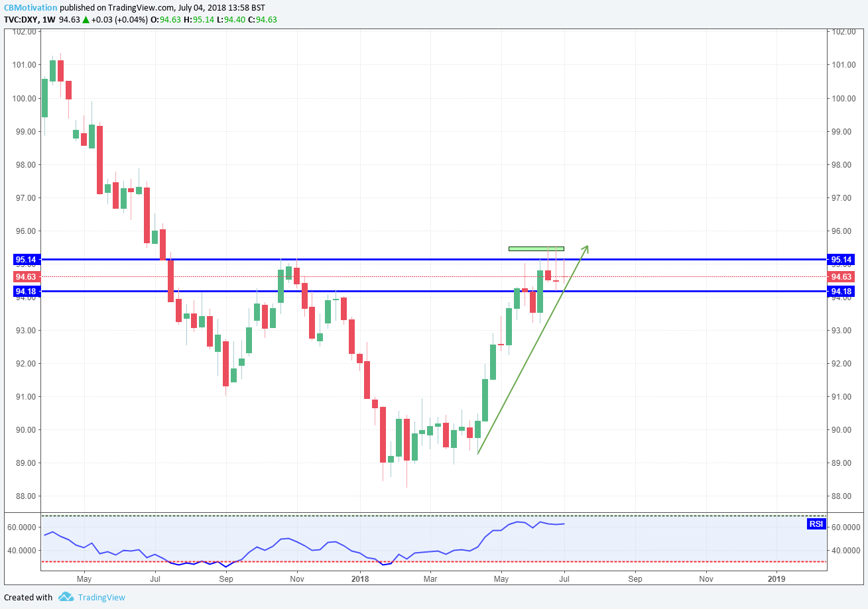Click the green up-triangle change indicator
Viewport: 868px width, 609px height.
(x=86, y=19)
